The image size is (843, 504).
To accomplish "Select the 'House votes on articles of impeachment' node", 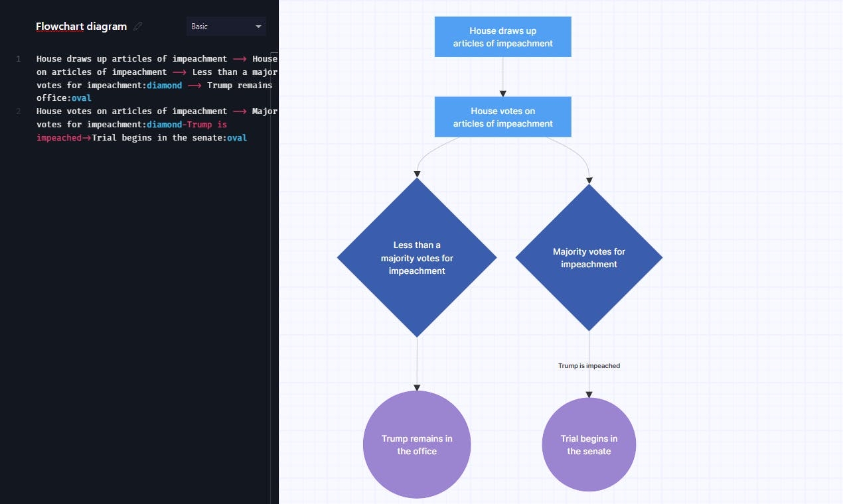I will (502, 117).
